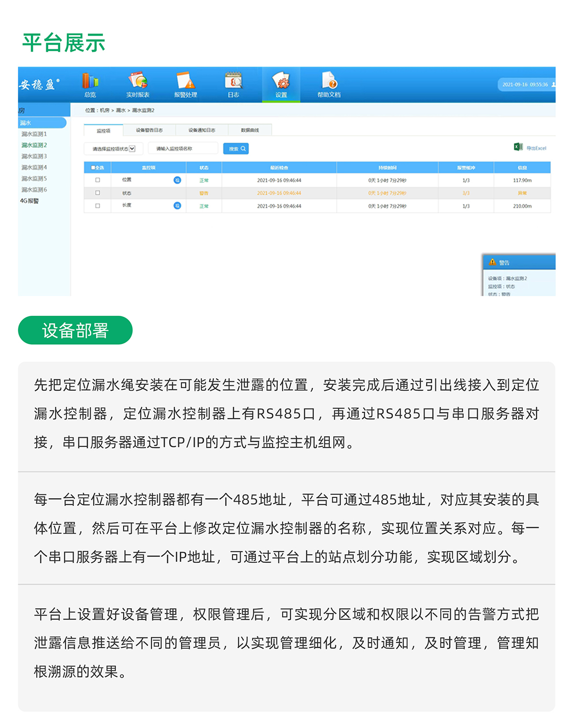This screenshot has height=728, width=573.
Task: View the 日志 log page
Action: tap(234, 85)
